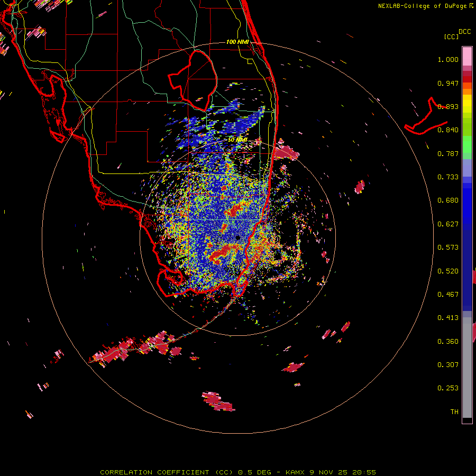
Task: Click the 1.000 value on the color scale
Action: coord(448,59)
